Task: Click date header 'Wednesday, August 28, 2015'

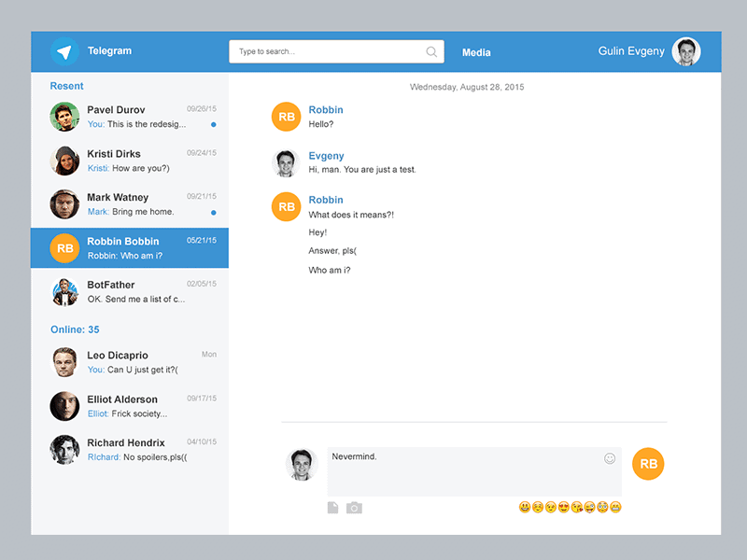Action: (467, 87)
